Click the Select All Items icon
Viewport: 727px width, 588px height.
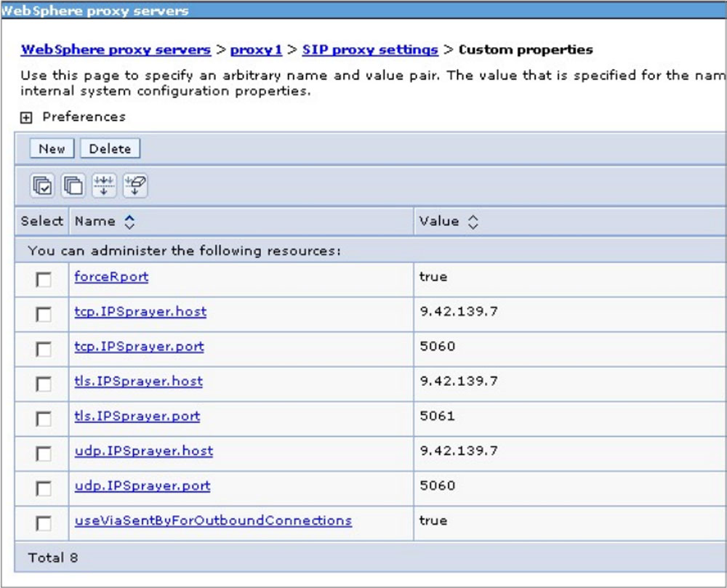tap(42, 186)
